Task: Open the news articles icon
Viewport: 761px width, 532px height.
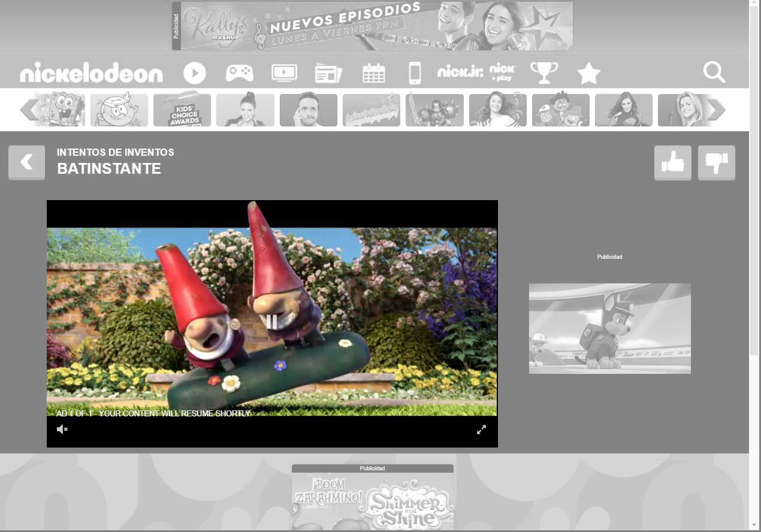Action: click(x=328, y=73)
